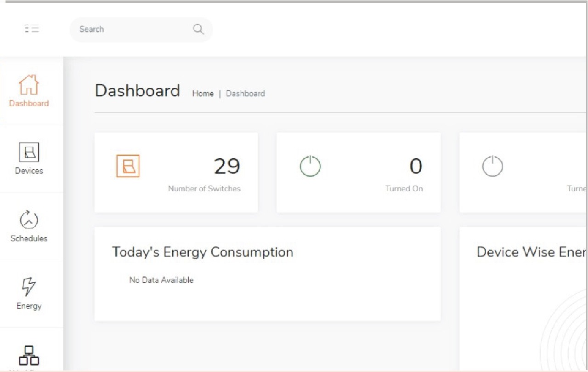The image size is (588, 372).
Task: Click the Device Wise Energy panel heading
Action: [x=531, y=252]
